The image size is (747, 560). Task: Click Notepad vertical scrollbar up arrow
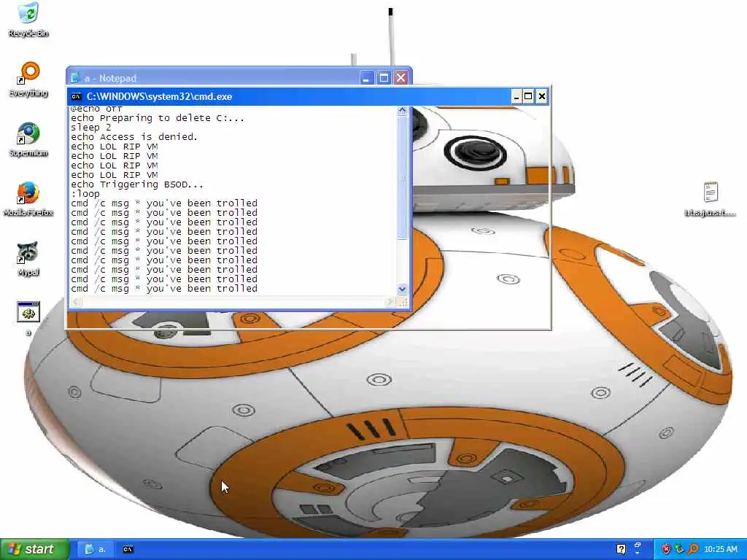coord(402,111)
